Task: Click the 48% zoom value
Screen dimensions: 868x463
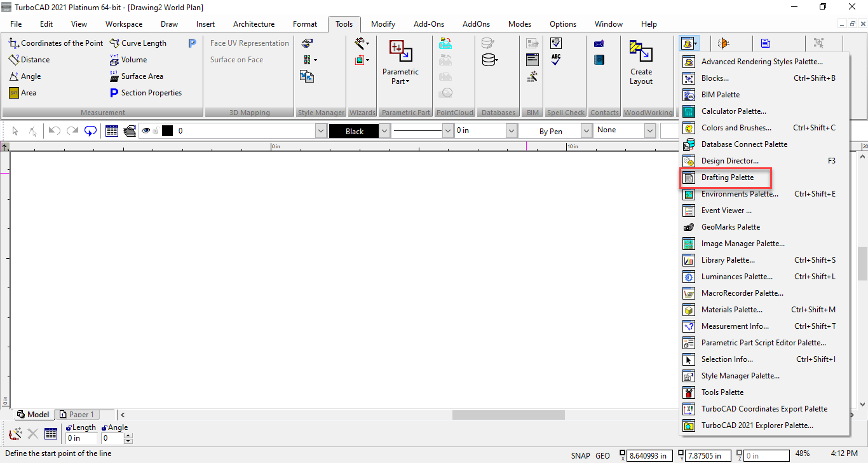Action: (802, 454)
